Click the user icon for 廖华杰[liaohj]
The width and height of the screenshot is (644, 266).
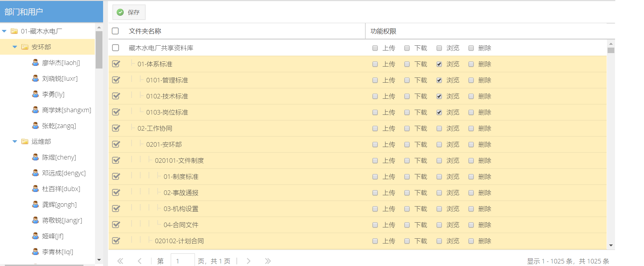[x=35, y=62]
